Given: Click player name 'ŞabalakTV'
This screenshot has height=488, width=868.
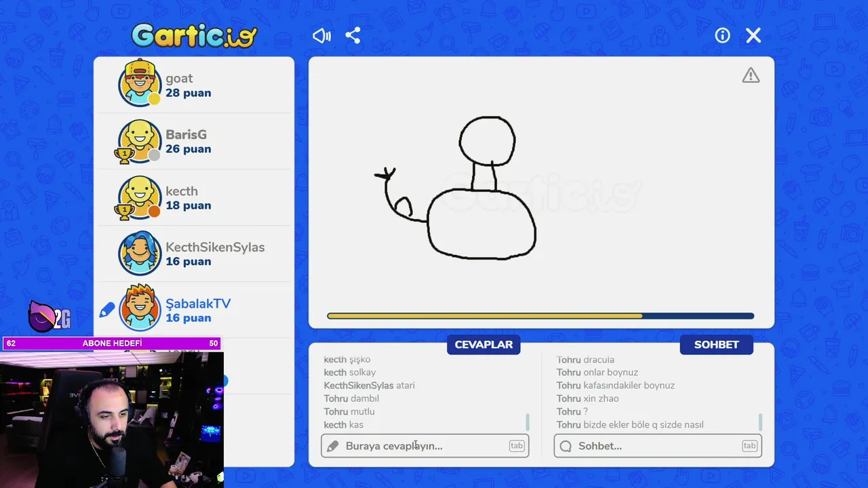Looking at the screenshot, I should click(x=198, y=304).
